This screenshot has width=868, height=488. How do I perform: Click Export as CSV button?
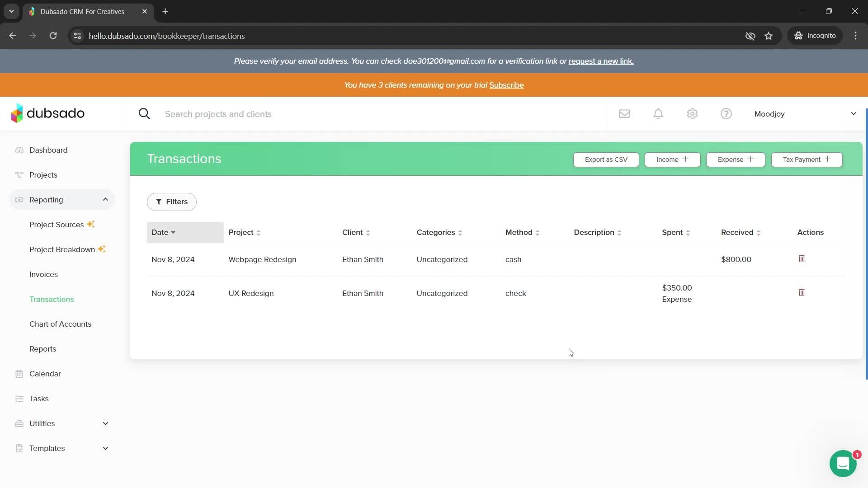point(606,160)
